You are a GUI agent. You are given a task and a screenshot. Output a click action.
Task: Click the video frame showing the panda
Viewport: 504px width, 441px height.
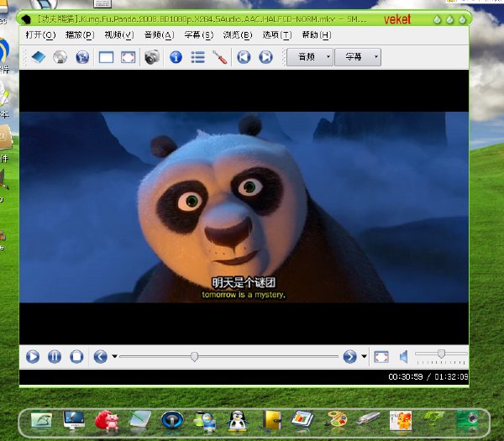[244, 207]
